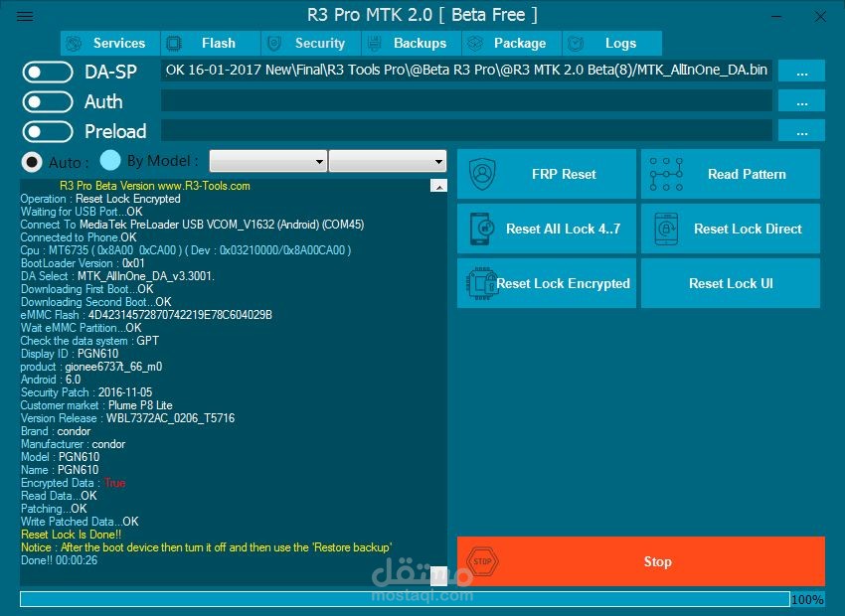Toggle the DA-SP switch
The height and width of the screenshot is (616, 845).
click(x=48, y=71)
